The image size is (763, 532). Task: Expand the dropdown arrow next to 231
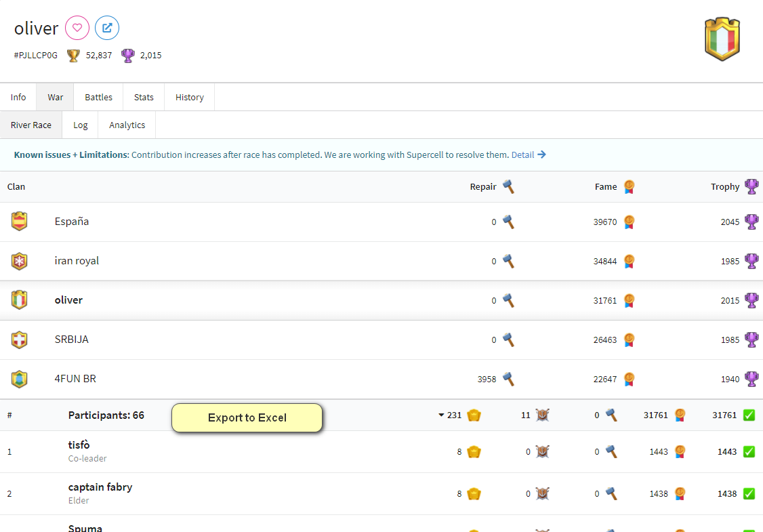[441, 415]
